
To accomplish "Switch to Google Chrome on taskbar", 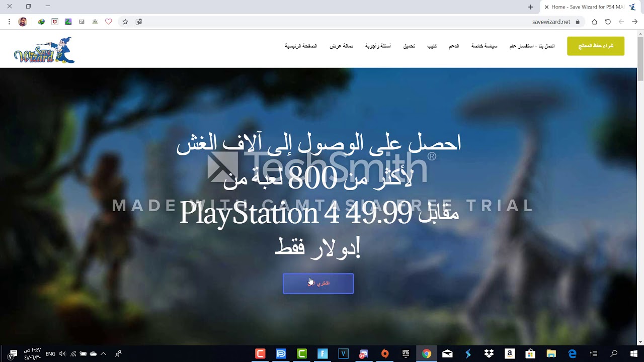I will click(427, 354).
